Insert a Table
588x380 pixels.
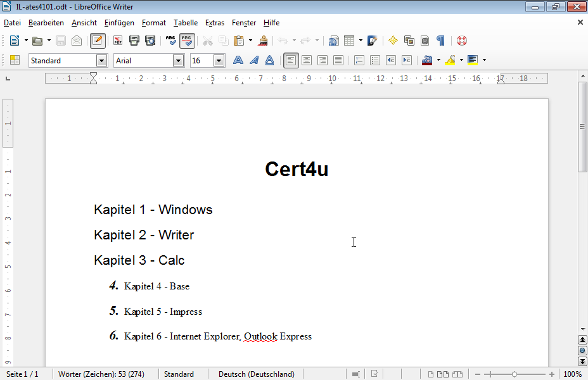point(349,41)
